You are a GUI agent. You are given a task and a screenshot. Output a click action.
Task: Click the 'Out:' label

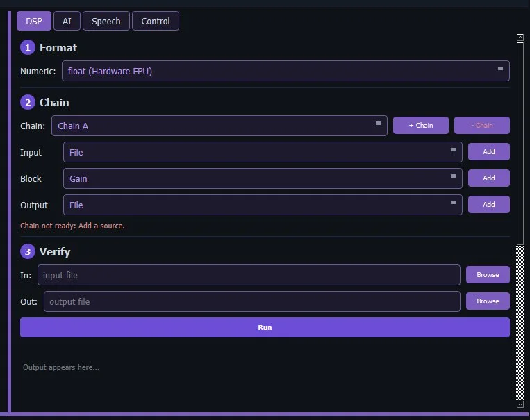point(28,302)
